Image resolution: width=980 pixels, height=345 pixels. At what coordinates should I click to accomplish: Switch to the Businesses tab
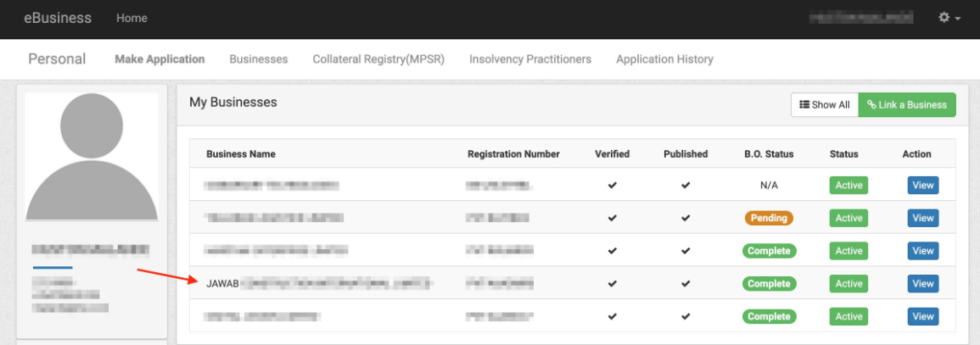259,59
